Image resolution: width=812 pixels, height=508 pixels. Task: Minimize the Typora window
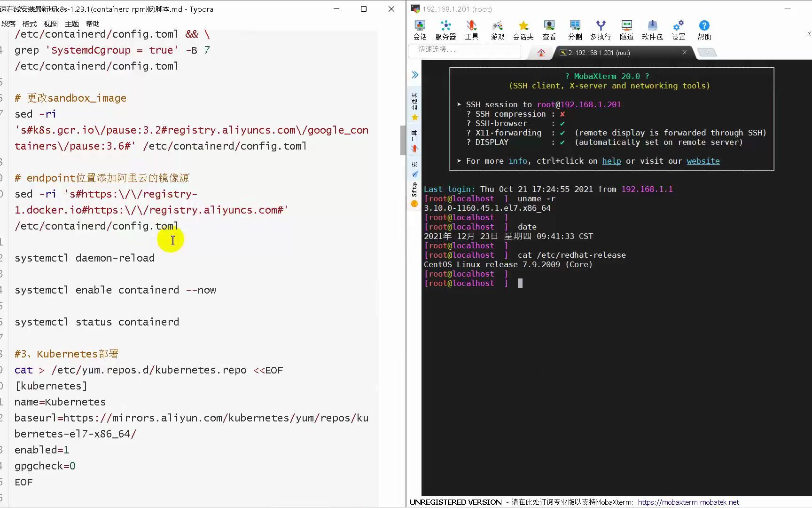[336, 9]
